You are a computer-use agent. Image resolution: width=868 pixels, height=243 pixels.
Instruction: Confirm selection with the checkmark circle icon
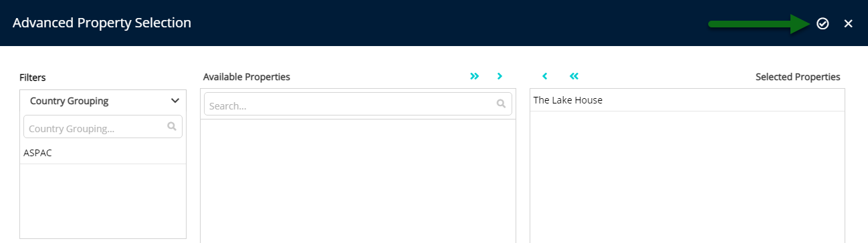coord(823,23)
